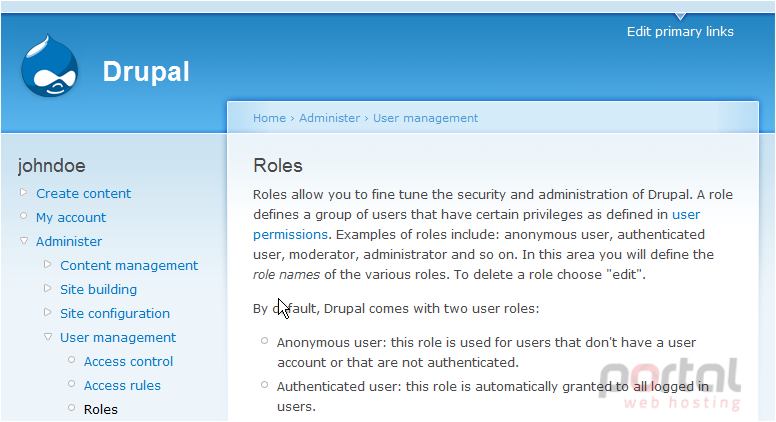Screen dimensions: 776x422
Task: Open Content management in the sidebar
Action: tap(129, 266)
